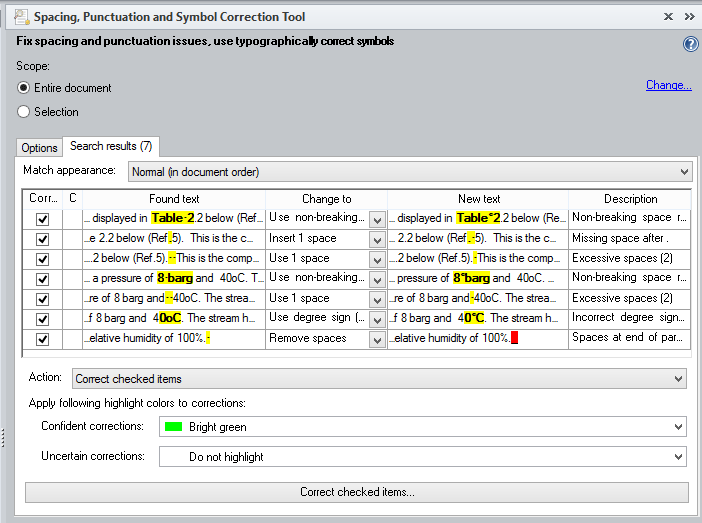The height and width of the screenshot is (523, 702).
Task: Select the Selection scope radio button
Action: pos(24,112)
